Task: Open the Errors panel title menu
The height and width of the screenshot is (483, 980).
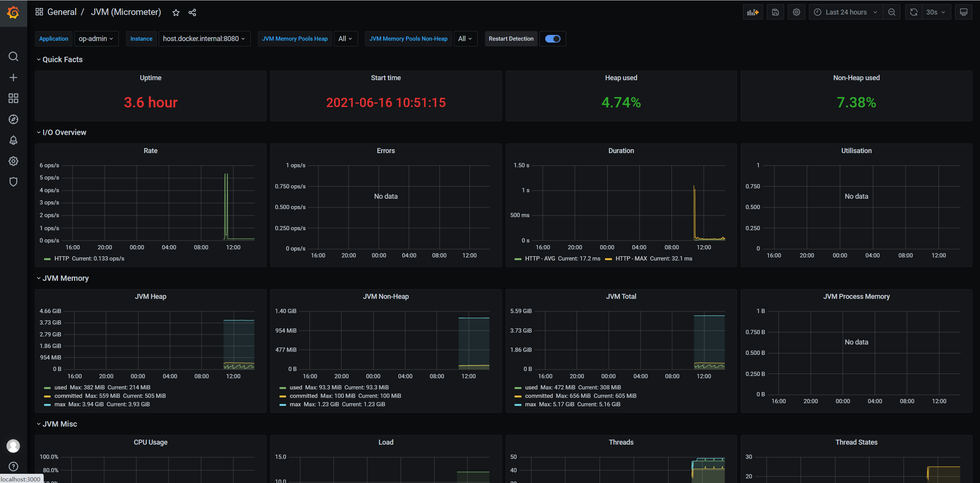Action: click(386, 151)
